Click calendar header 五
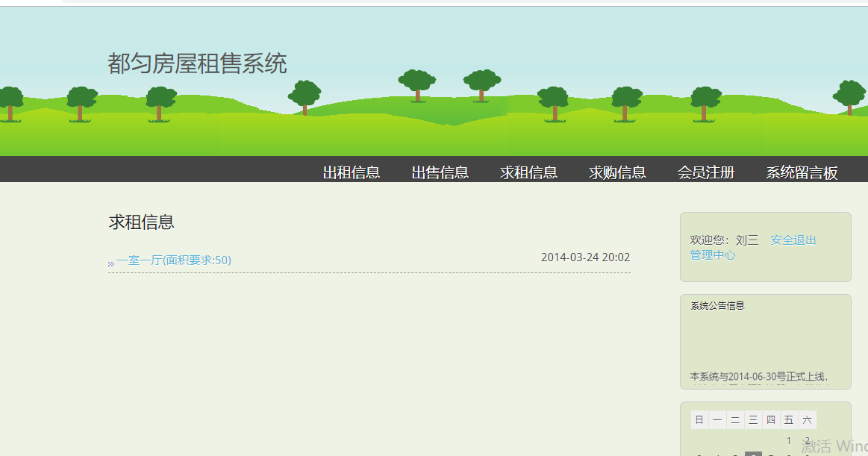Viewport: 868px width, 456px height. [x=789, y=420]
